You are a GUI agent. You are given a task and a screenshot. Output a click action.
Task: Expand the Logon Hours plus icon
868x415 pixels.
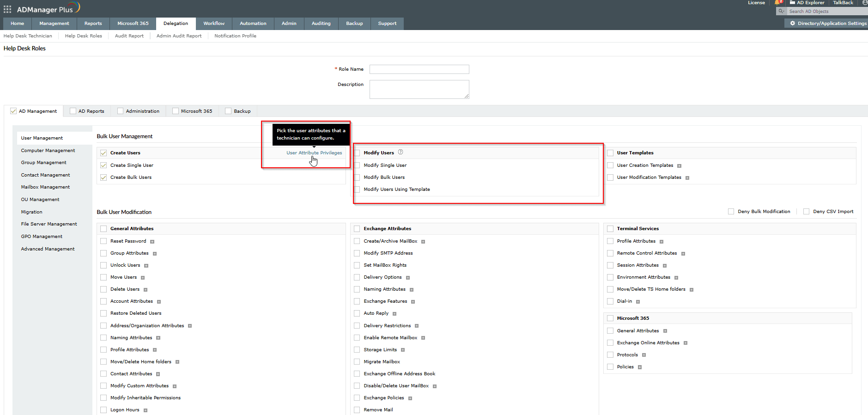(145, 410)
